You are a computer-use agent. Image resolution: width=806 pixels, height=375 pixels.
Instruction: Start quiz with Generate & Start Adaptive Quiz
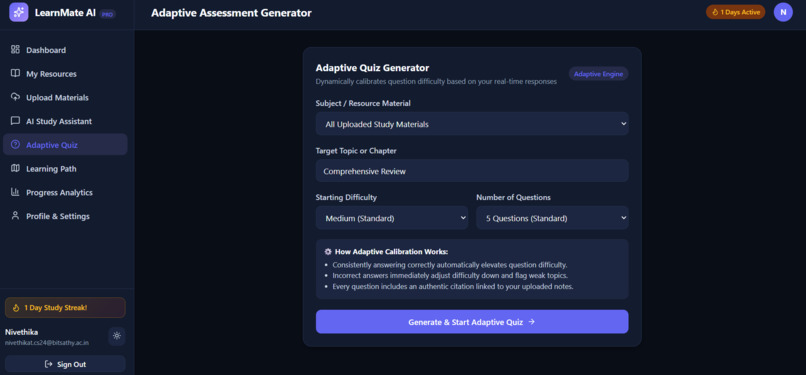(472, 322)
